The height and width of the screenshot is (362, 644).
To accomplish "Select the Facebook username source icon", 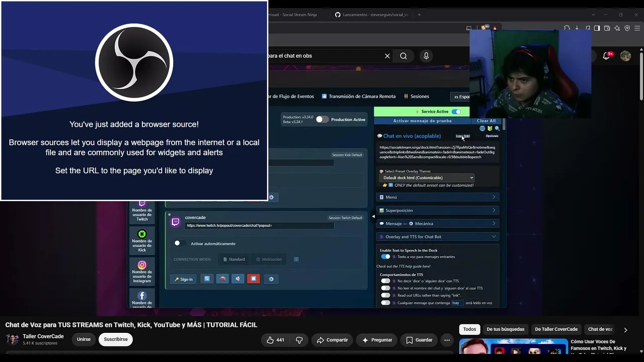I will [142, 296].
